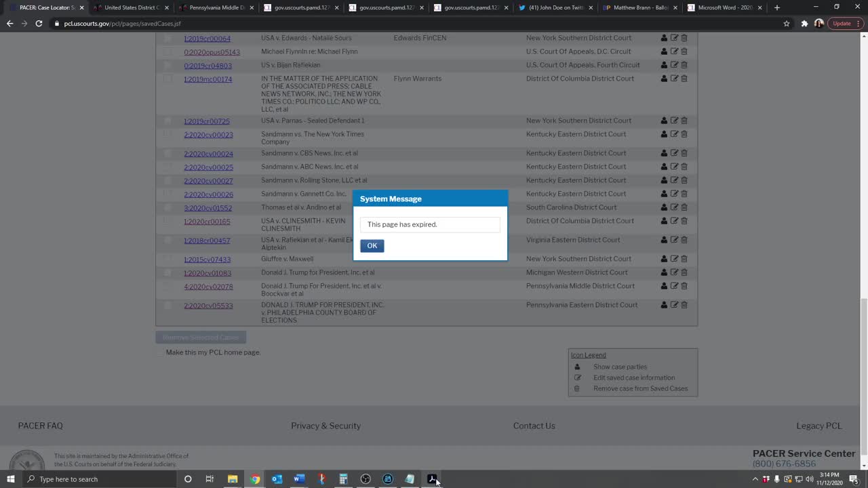Select checkbox for USA v. Parnas row
This screenshot has width=868, height=488.
[x=167, y=121]
